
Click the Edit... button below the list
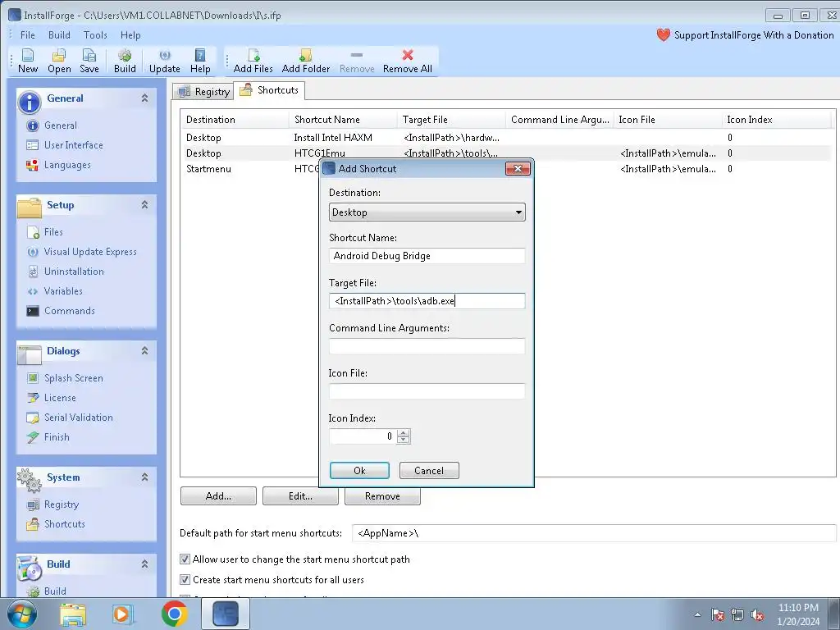point(300,496)
